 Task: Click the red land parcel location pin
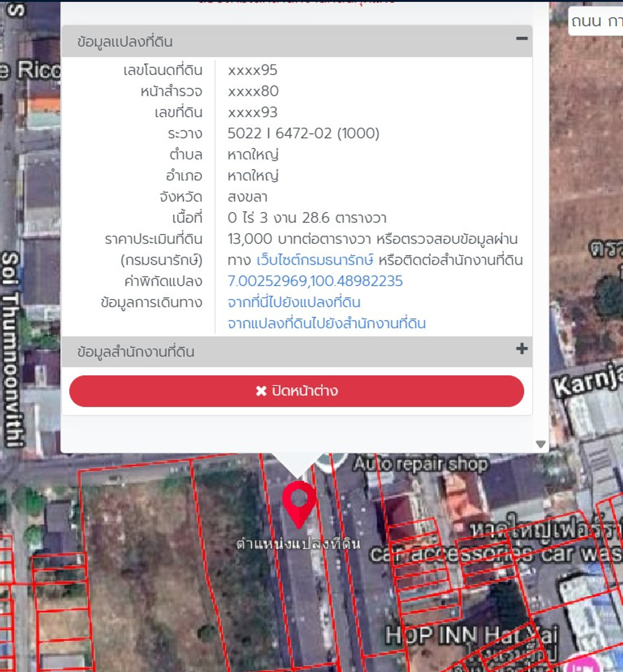pyautogui.click(x=299, y=502)
